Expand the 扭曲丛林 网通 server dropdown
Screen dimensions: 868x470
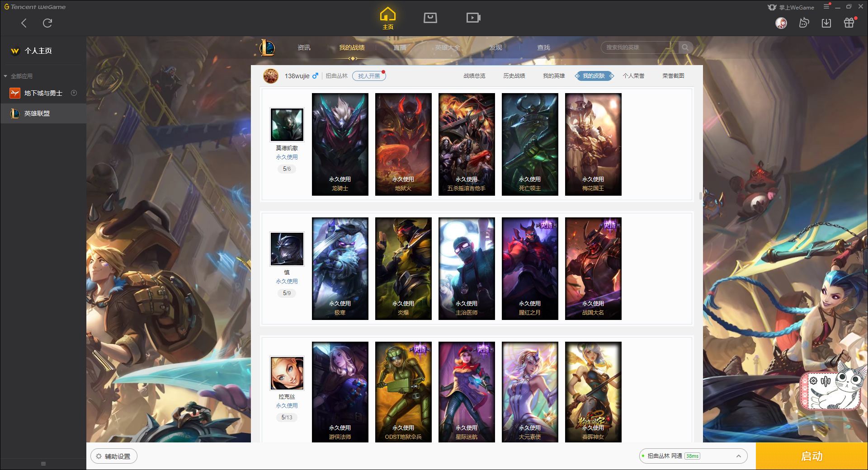pyautogui.click(x=693, y=456)
